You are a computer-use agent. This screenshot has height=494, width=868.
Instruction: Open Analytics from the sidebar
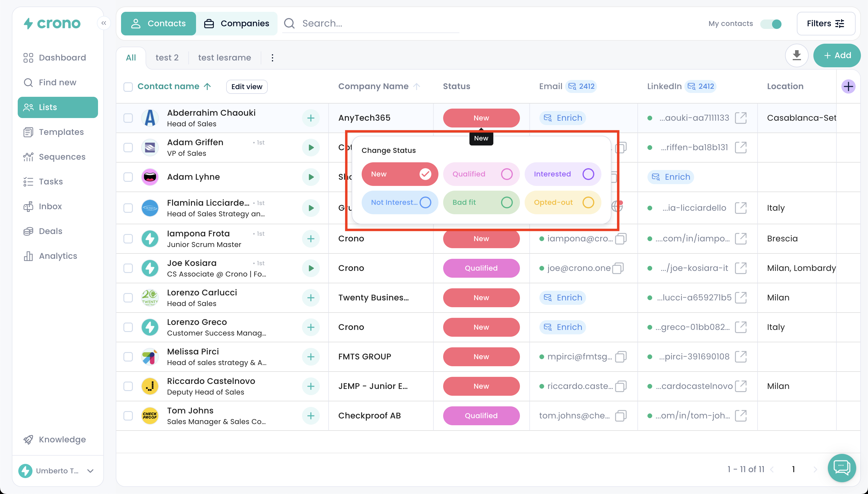click(x=58, y=256)
